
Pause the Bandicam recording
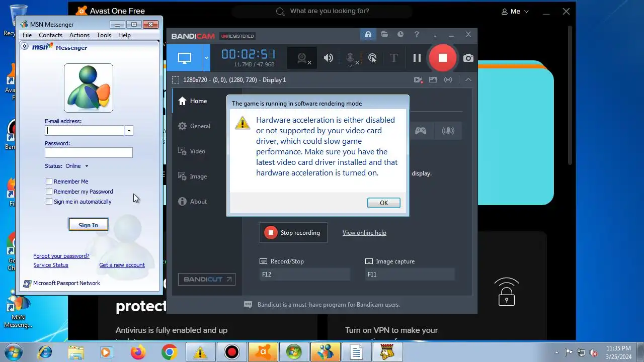[x=417, y=58]
